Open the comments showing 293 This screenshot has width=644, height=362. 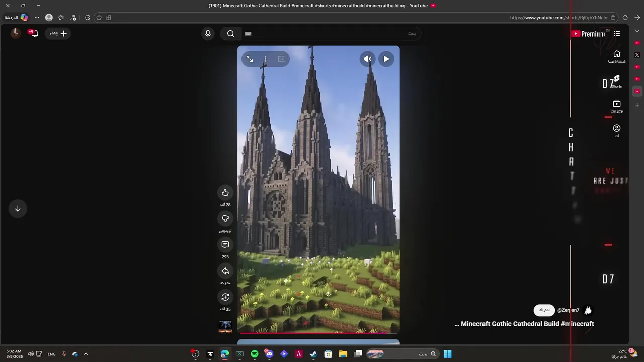coord(225,245)
